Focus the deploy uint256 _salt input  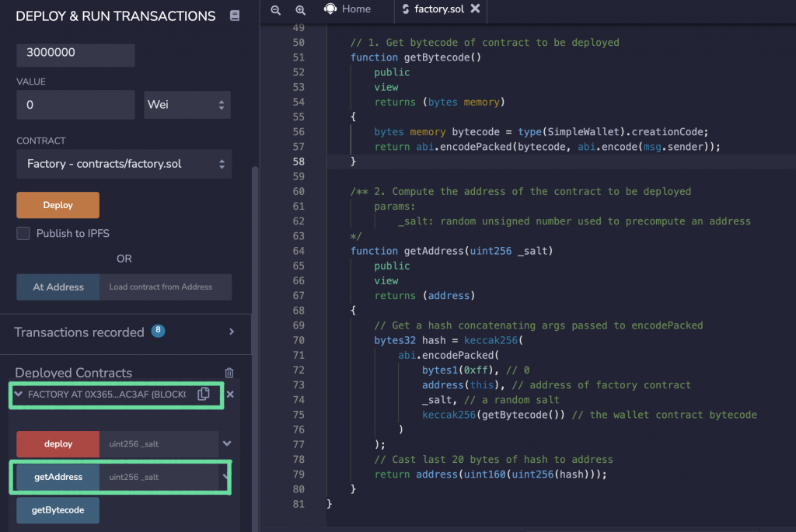point(159,443)
